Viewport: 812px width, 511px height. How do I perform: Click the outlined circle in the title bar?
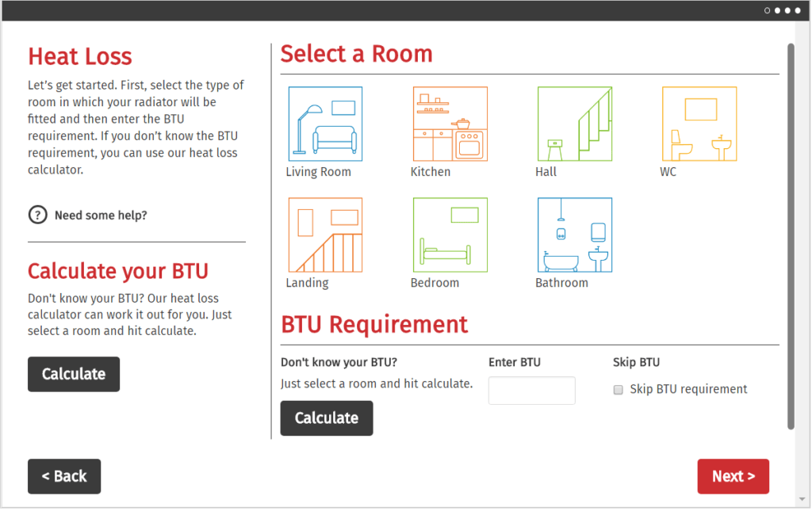pos(768,10)
